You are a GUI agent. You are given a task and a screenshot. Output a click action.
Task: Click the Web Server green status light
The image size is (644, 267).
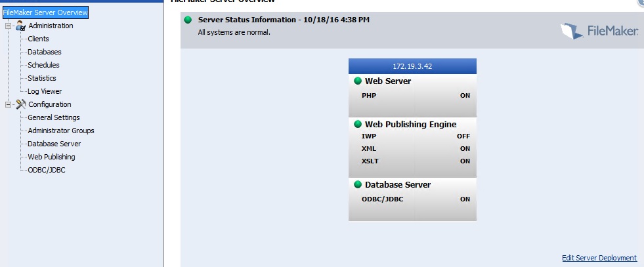click(x=357, y=81)
